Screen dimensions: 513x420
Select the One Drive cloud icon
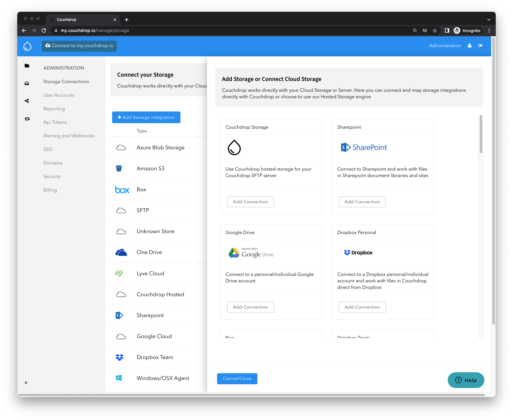coord(121,252)
